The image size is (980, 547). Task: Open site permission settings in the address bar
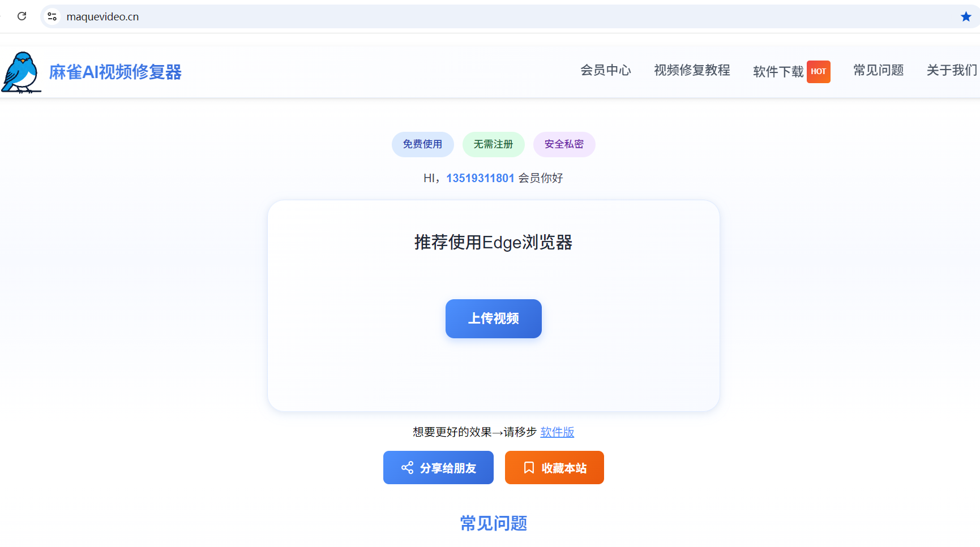pos(52,16)
